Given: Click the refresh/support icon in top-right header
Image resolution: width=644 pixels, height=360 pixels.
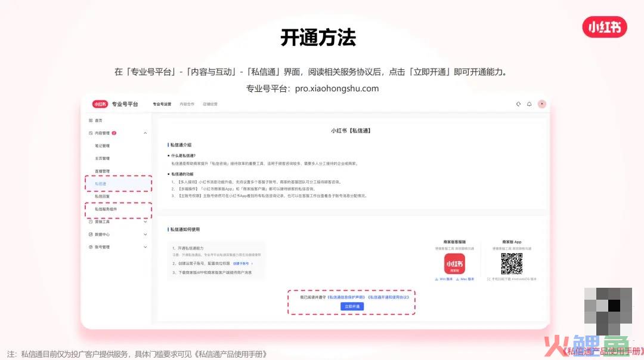Looking at the screenshot, I should 518,104.
